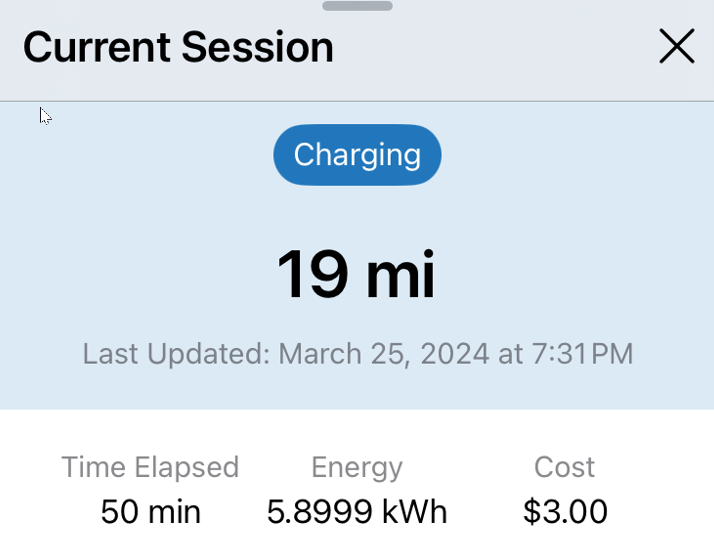Click the mi unit next to 19
714x549 pixels.
pos(400,274)
